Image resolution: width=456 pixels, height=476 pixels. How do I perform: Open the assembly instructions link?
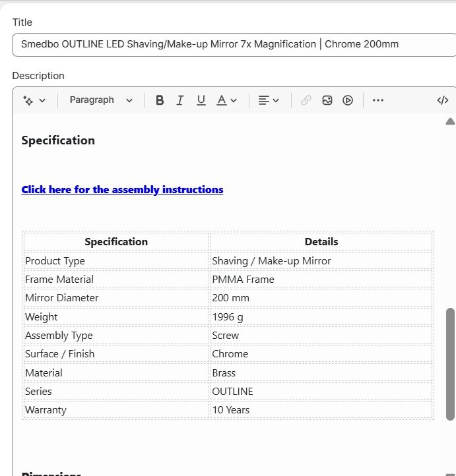coord(122,190)
